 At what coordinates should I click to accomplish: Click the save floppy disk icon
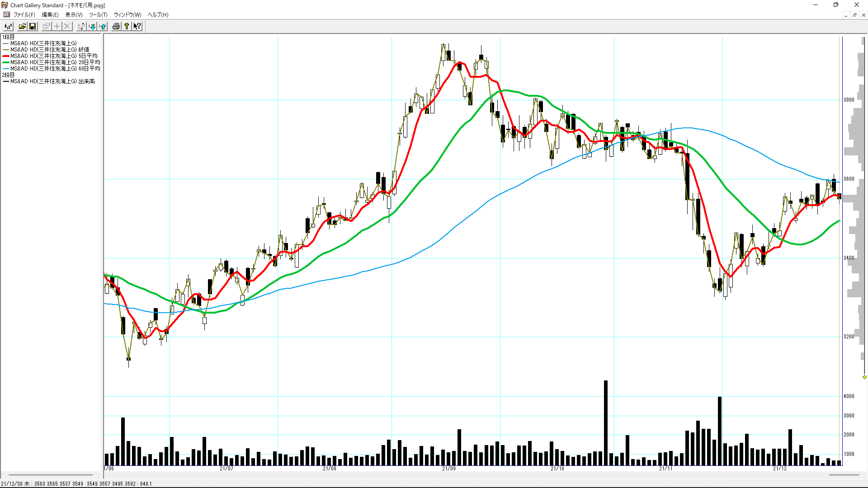[x=33, y=27]
